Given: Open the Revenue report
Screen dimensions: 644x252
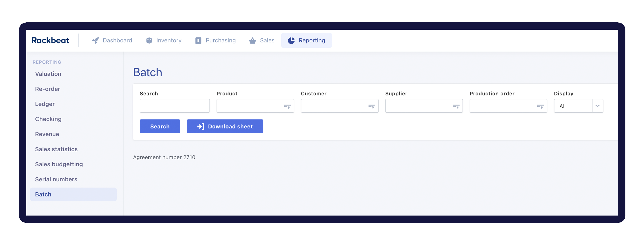Looking at the screenshot, I should [x=47, y=134].
